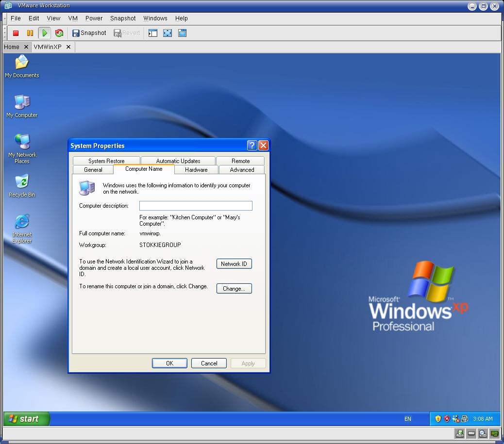Open My Documents desktop icon
This screenshot has height=444, width=504.
click(22, 66)
